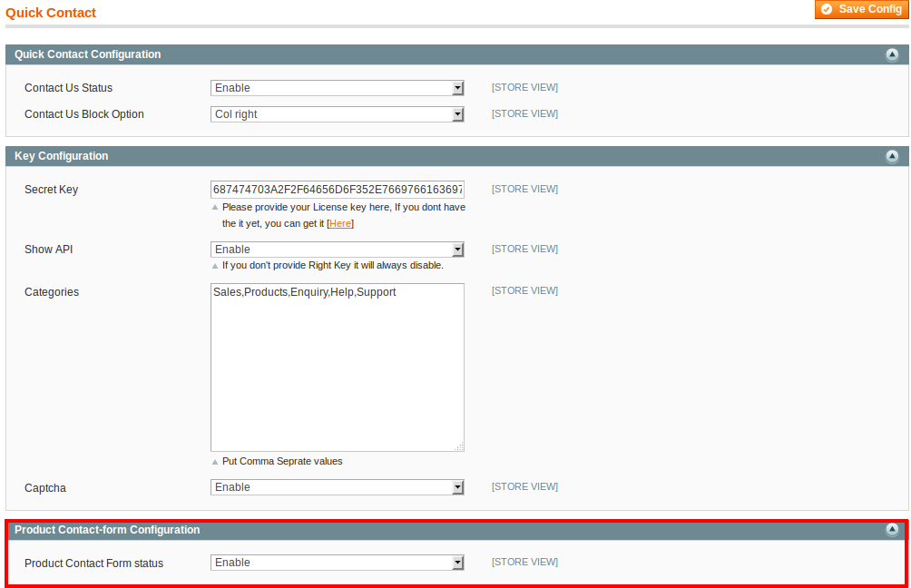Image resolution: width=911 pixels, height=588 pixels.
Task: Click the warning triangle under Categories box
Action: 215,461
